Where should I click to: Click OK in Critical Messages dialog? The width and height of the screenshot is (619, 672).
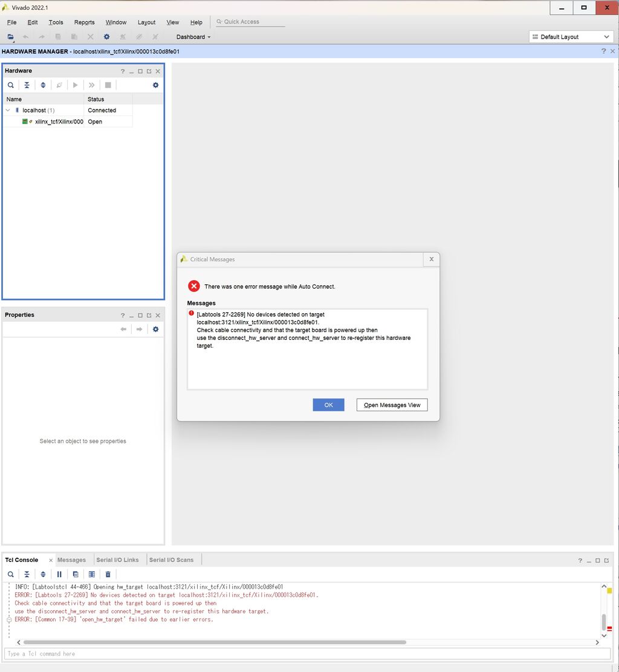point(329,405)
